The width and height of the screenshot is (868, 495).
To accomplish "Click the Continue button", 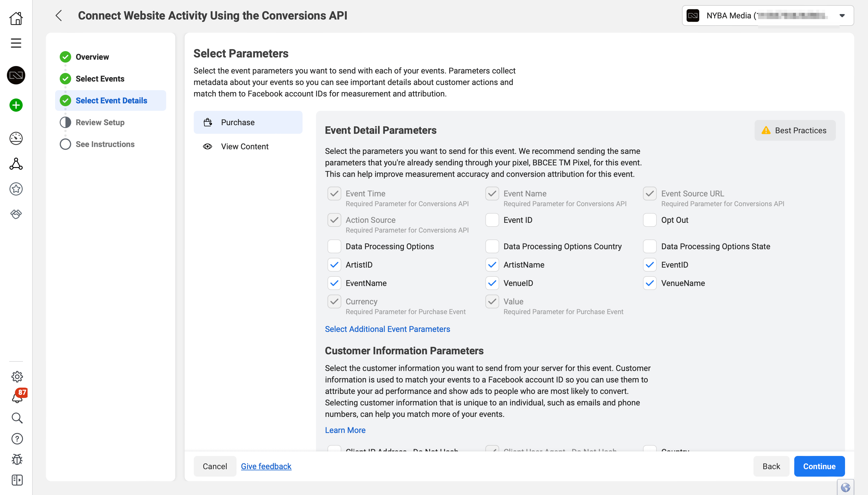I will coord(819,466).
